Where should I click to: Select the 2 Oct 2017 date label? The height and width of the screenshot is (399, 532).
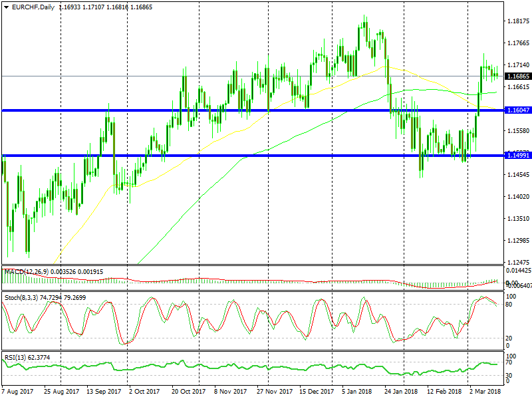144,391
